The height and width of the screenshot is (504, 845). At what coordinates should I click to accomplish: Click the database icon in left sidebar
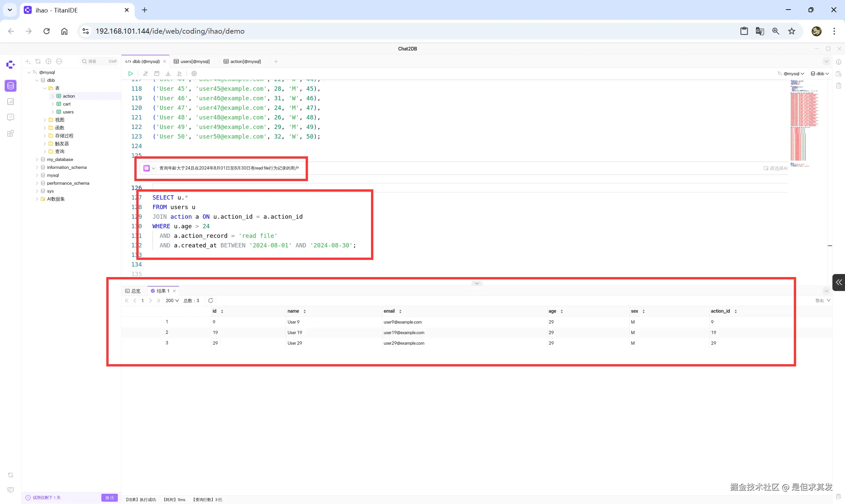[x=11, y=85]
